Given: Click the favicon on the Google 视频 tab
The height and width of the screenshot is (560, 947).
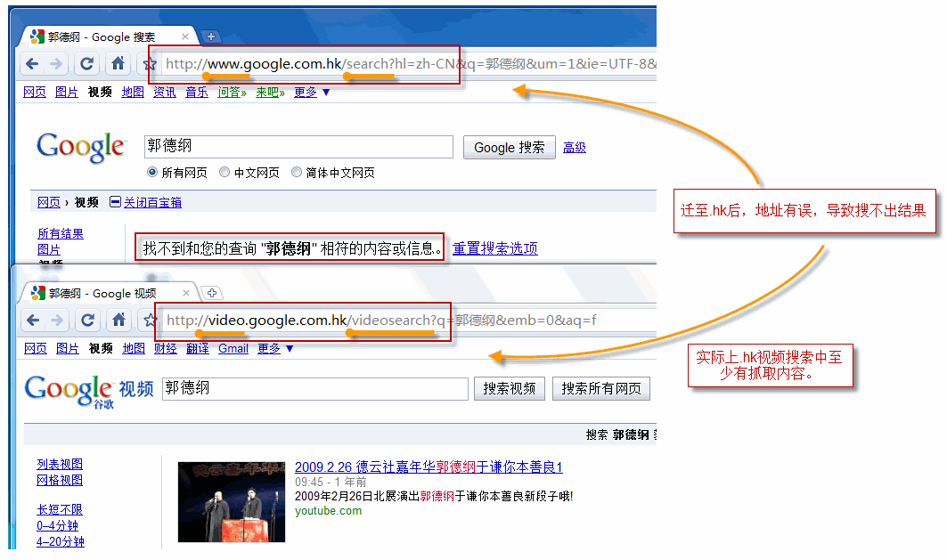Looking at the screenshot, I should (x=38, y=293).
